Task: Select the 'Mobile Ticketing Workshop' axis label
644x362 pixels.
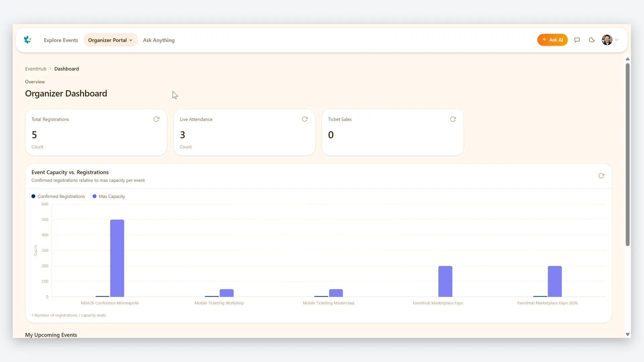Action: click(x=219, y=303)
